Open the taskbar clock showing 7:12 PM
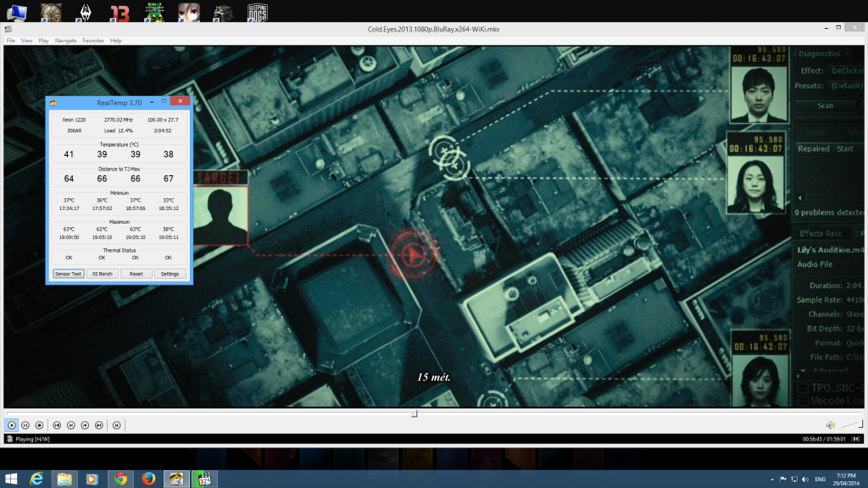868x488 pixels. [846, 480]
